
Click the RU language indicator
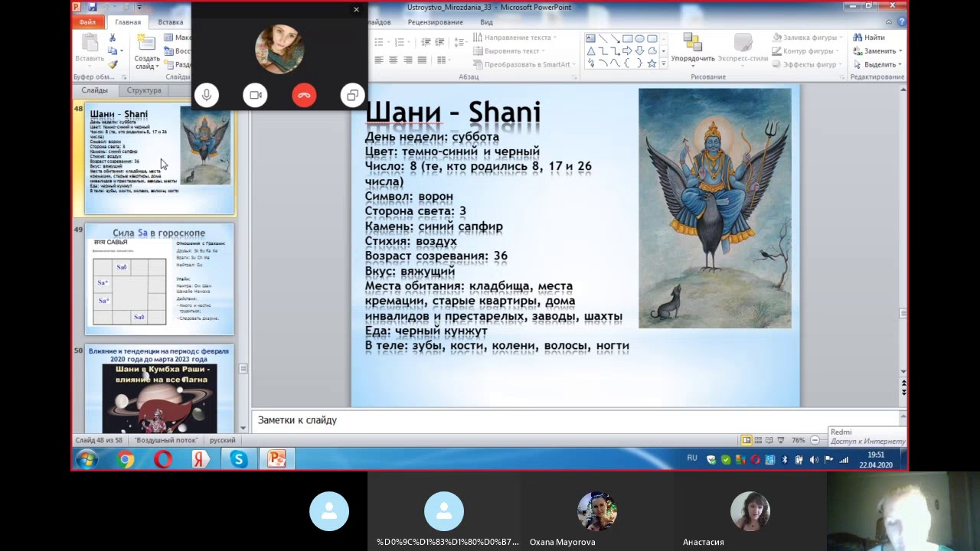tap(692, 458)
